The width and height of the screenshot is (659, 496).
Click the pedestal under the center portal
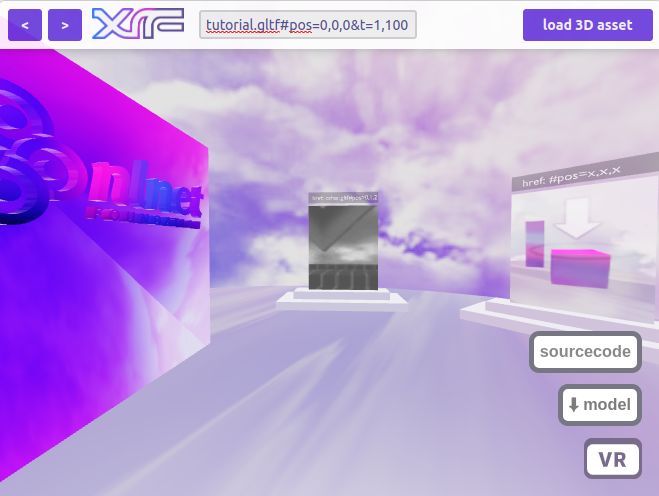(x=344, y=301)
